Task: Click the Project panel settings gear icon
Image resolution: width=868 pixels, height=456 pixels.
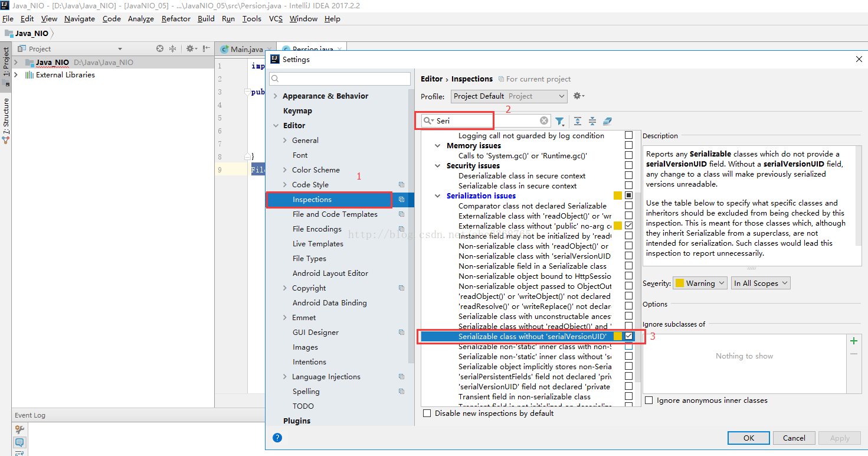Action: click(x=192, y=48)
